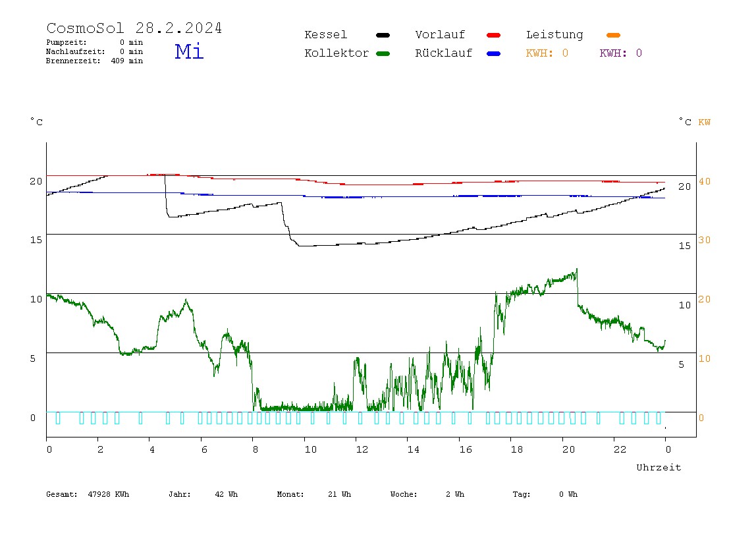
Task: Click the orange "KWH: 0" readout
Action: (547, 53)
